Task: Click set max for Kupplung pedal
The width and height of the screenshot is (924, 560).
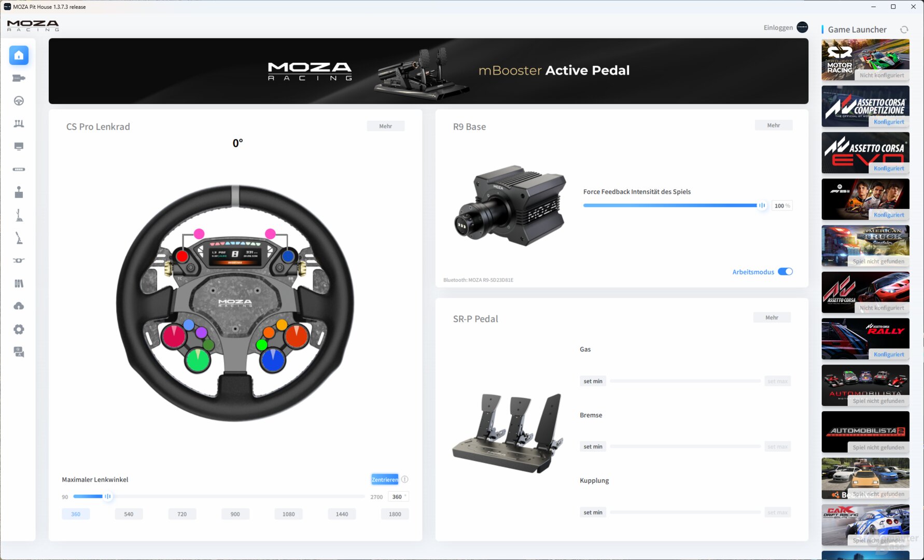Action: [777, 512]
